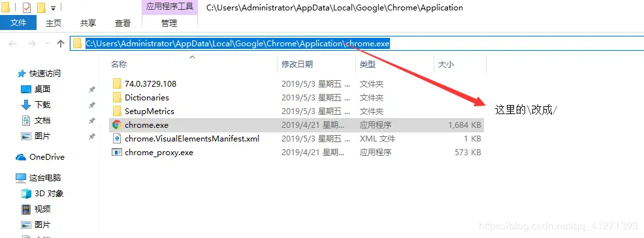Click the 快速访问 star icon
This screenshot has height=238, width=644.
point(22,74)
